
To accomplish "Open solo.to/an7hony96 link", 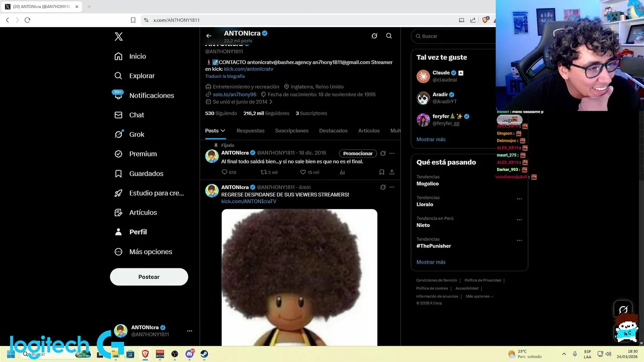I will coord(234,95).
